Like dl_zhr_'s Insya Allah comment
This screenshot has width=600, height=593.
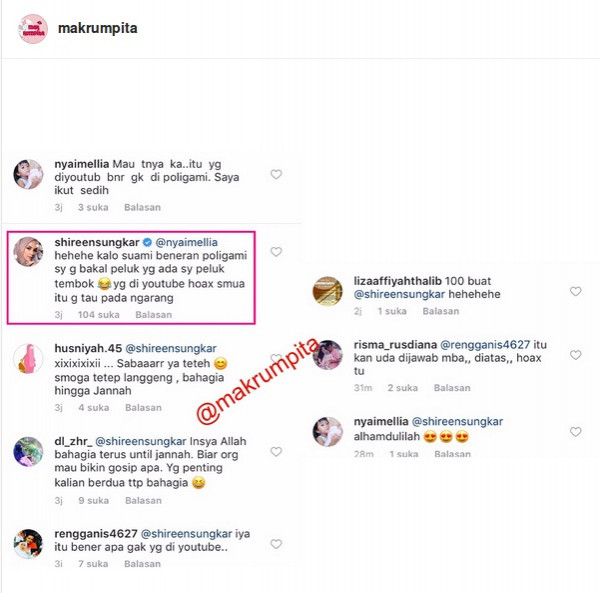[x=276, y=451]
